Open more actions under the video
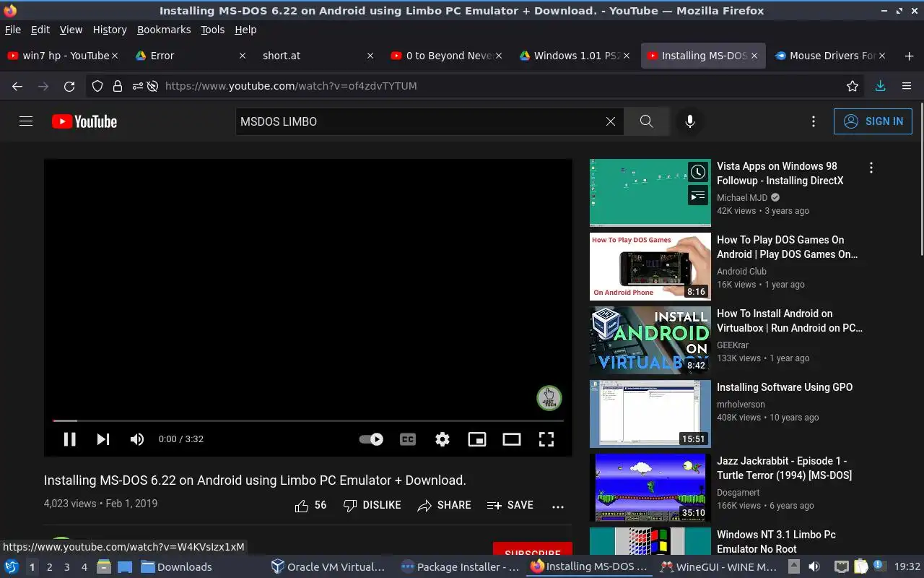Screen dimensions: 924x578 [x=558, y=506]
